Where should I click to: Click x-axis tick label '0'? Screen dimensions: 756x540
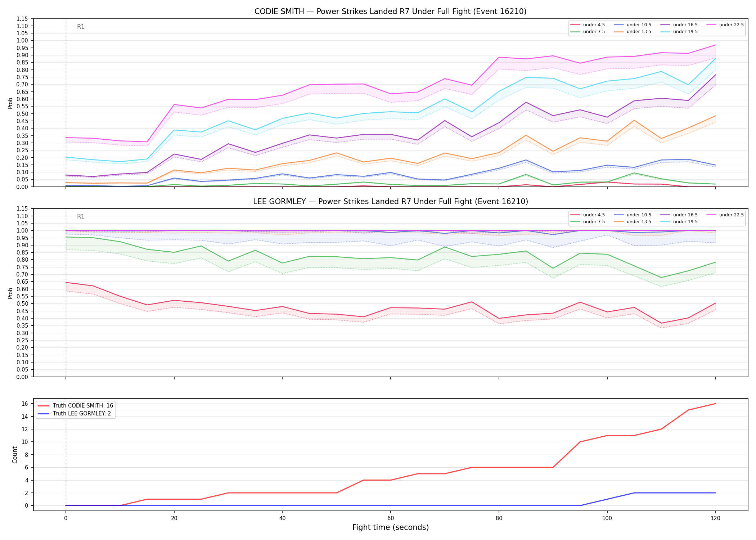pyautogui.click(x=66, y=518)
